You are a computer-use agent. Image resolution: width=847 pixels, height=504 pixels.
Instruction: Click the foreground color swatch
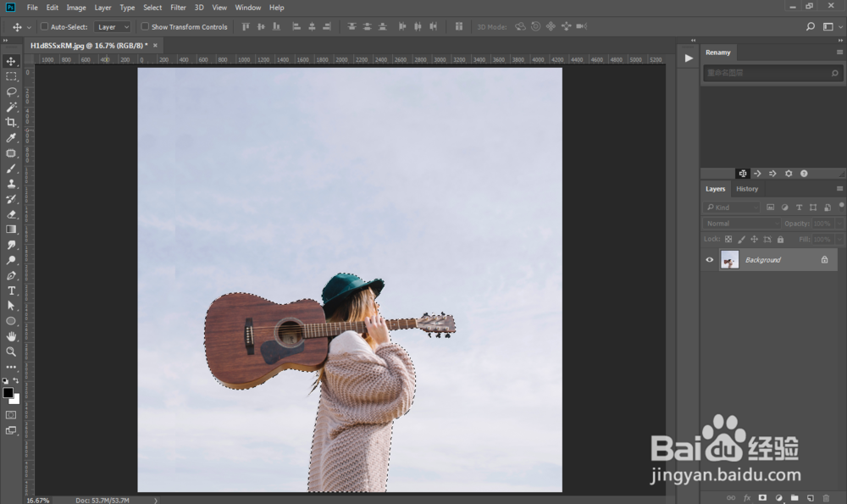coord(8,393)
